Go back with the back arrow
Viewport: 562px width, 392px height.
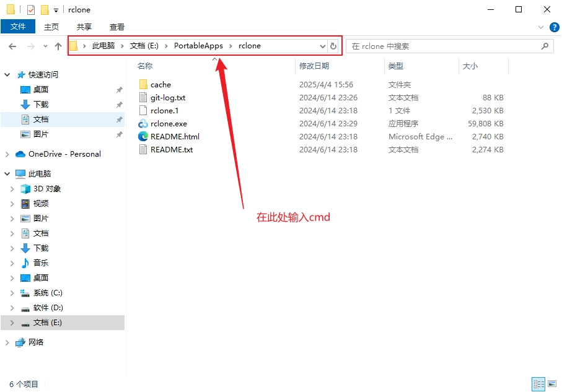tap(12, 46)
